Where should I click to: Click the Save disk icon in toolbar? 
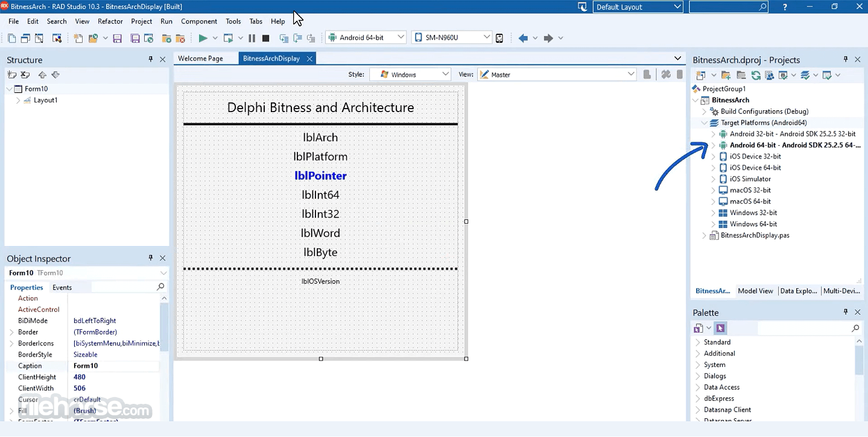pyautogui.click(x=118, y=38)
